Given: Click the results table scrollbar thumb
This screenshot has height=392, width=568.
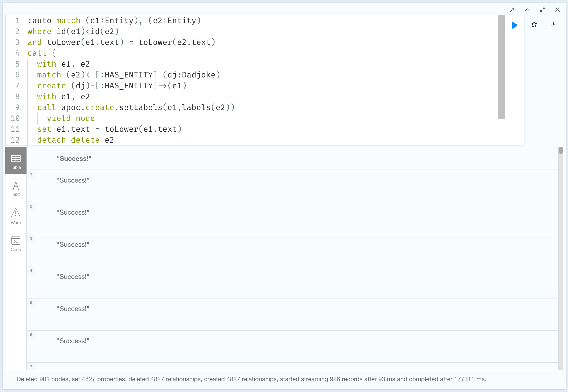Looking at the screenshot, I should point(561,150).
